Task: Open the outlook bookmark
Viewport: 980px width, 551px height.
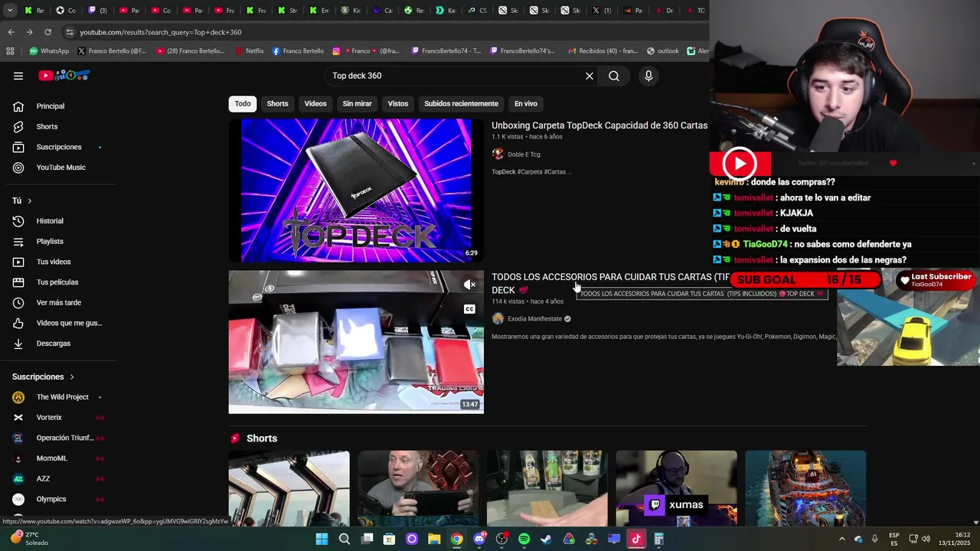Action: 663,51
